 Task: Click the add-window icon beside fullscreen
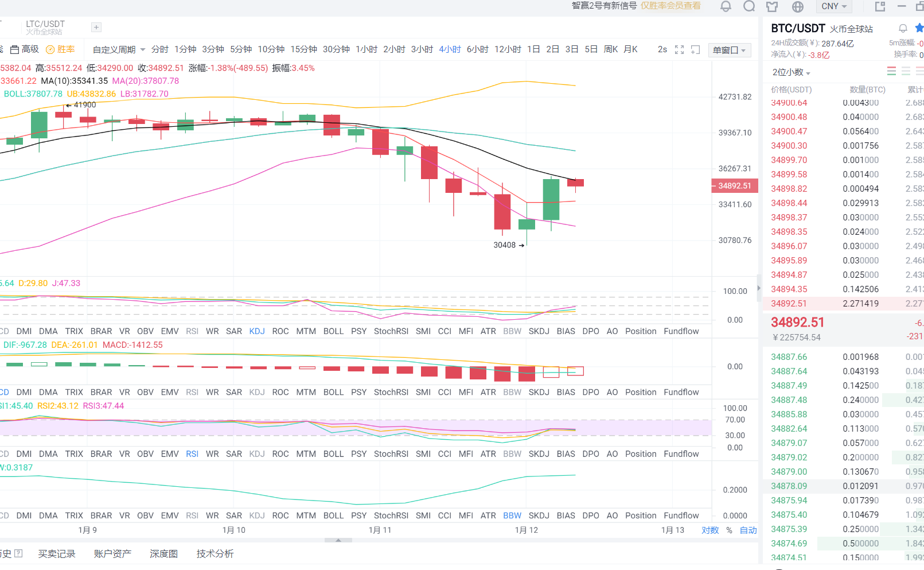[x=695, y=50]
